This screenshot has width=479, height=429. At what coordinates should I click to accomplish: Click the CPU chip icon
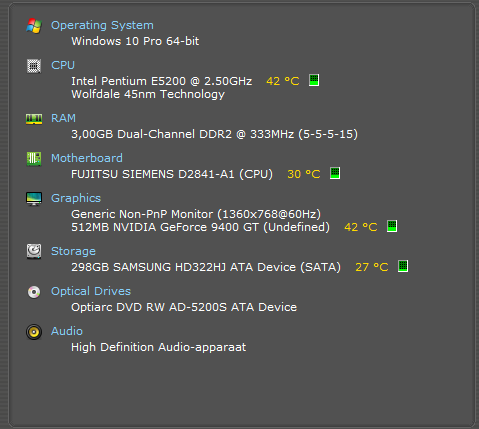tap(34, 66)
